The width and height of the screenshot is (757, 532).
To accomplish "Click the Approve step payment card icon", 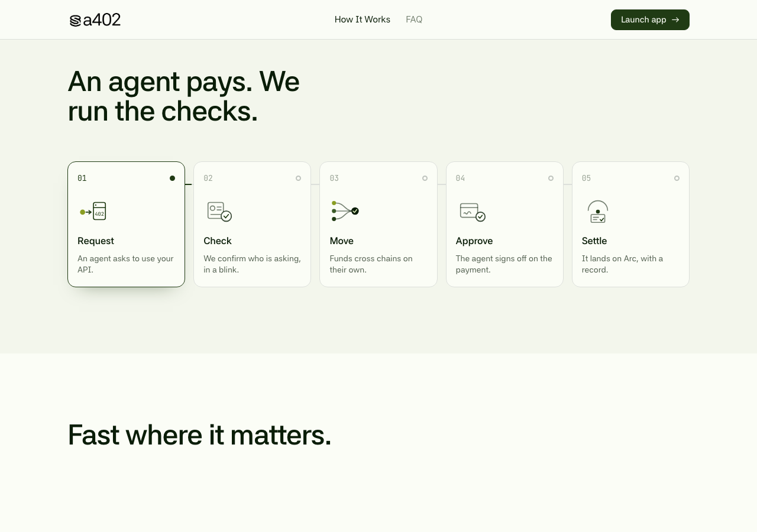I will [473, 212].
